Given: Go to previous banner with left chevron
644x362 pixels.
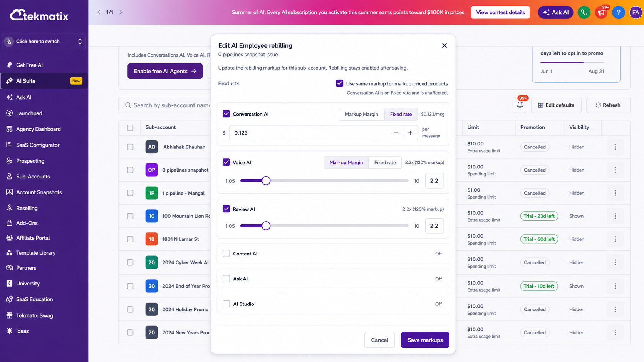Looking at the screenshot, I should pyautogui.click(x=99, y=12).
